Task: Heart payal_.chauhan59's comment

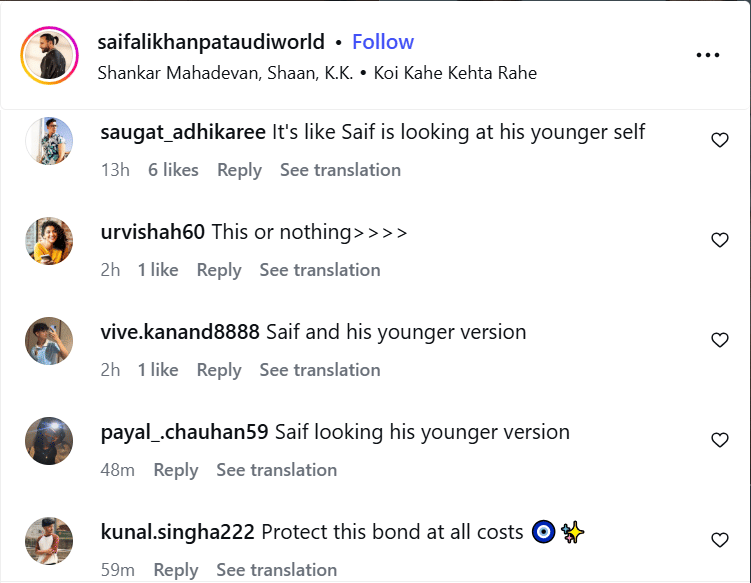Action: coord(719,440)
